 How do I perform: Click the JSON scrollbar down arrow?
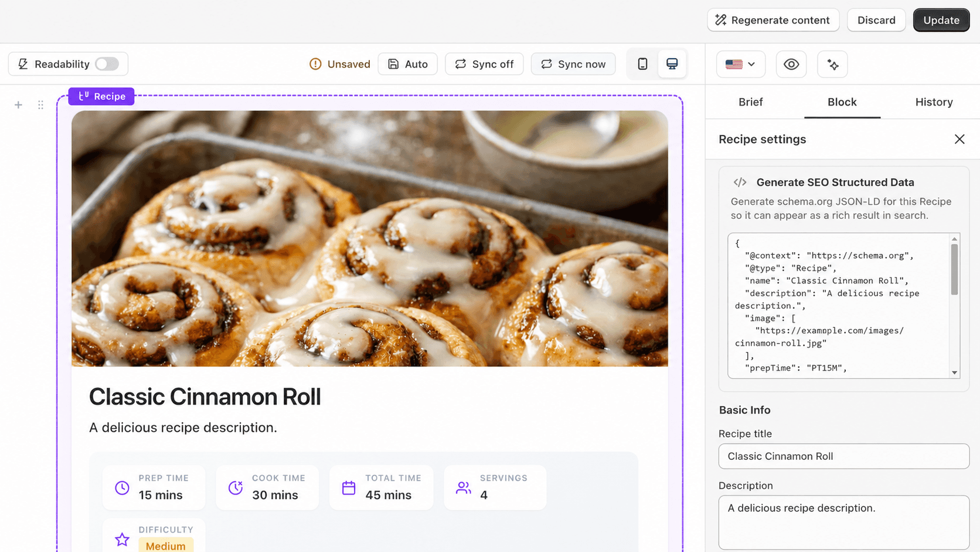(x=954, y=373)
